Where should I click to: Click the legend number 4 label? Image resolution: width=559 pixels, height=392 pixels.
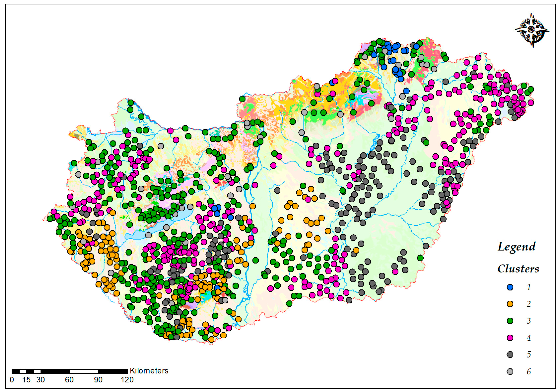tap(528, 338)
